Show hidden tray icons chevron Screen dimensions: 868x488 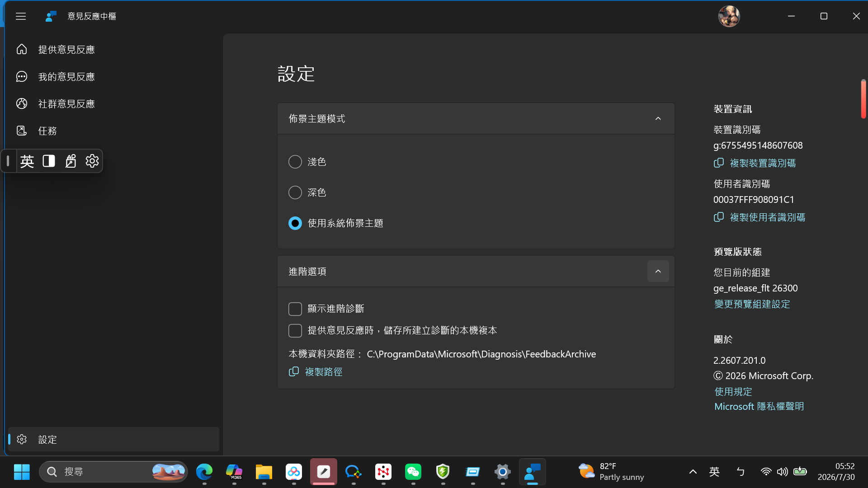click(693, 472)
